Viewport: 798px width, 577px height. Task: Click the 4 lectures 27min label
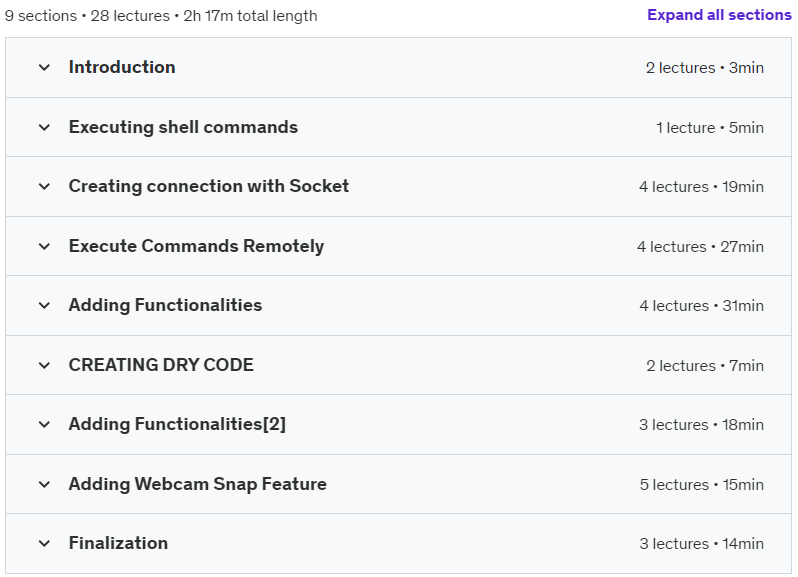tap(700, 247)
